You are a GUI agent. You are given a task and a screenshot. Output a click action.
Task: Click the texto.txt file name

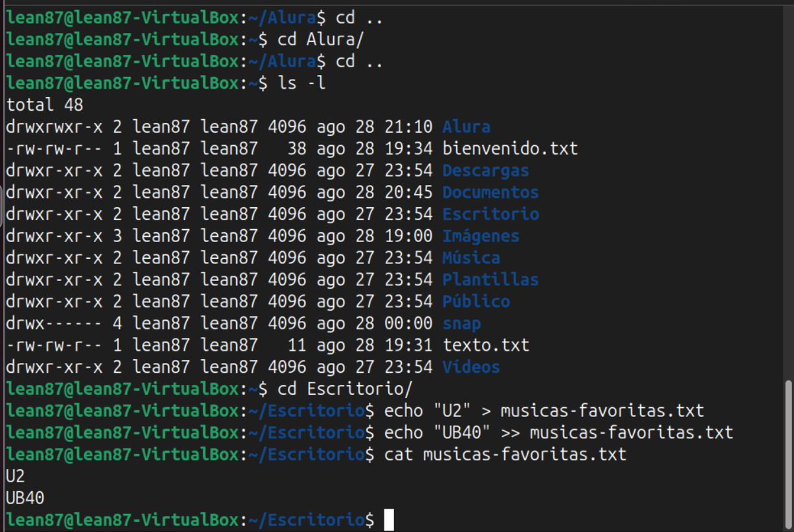point(486,345)
